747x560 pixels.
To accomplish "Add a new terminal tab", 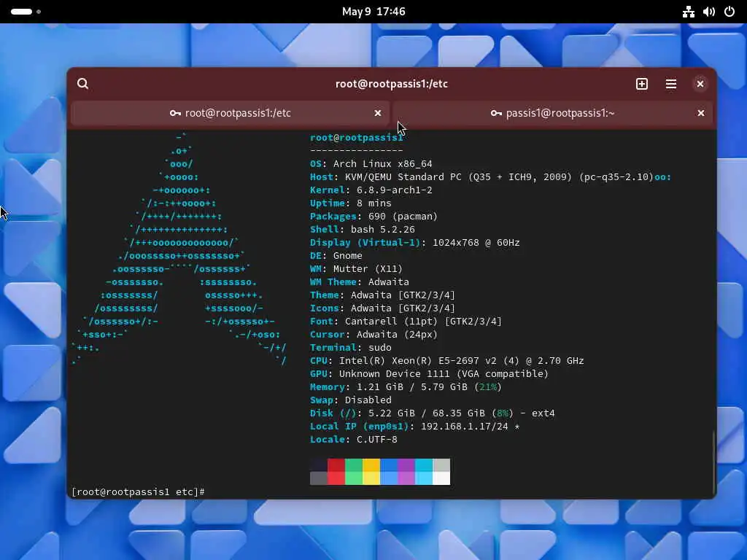I will click(x=642, y=84).
